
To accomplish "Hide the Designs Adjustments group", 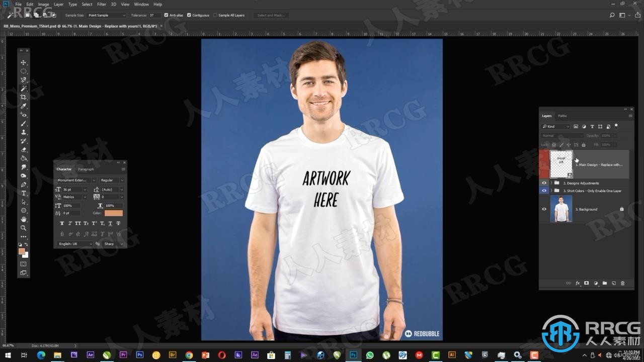I will pos(544,183).
